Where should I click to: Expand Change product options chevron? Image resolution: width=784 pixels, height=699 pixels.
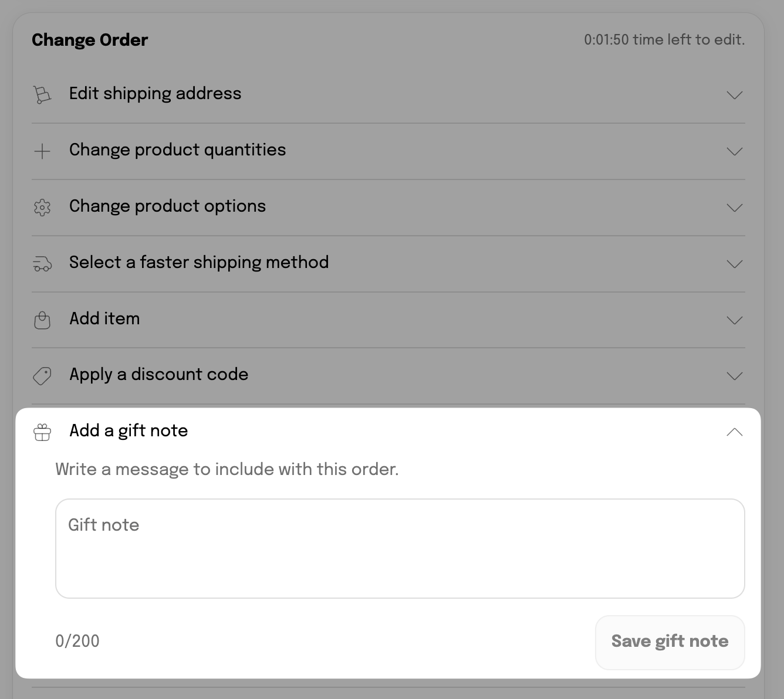(735, 208)
